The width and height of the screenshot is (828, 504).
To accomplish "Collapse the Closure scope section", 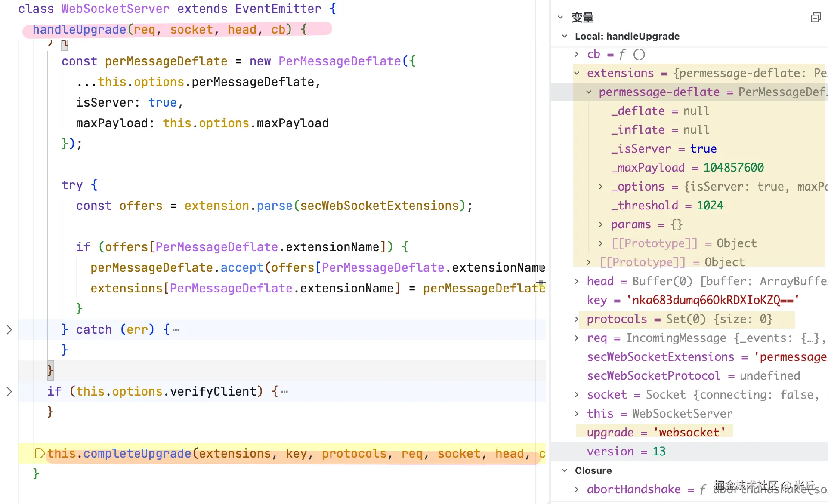I will point(565,471).
